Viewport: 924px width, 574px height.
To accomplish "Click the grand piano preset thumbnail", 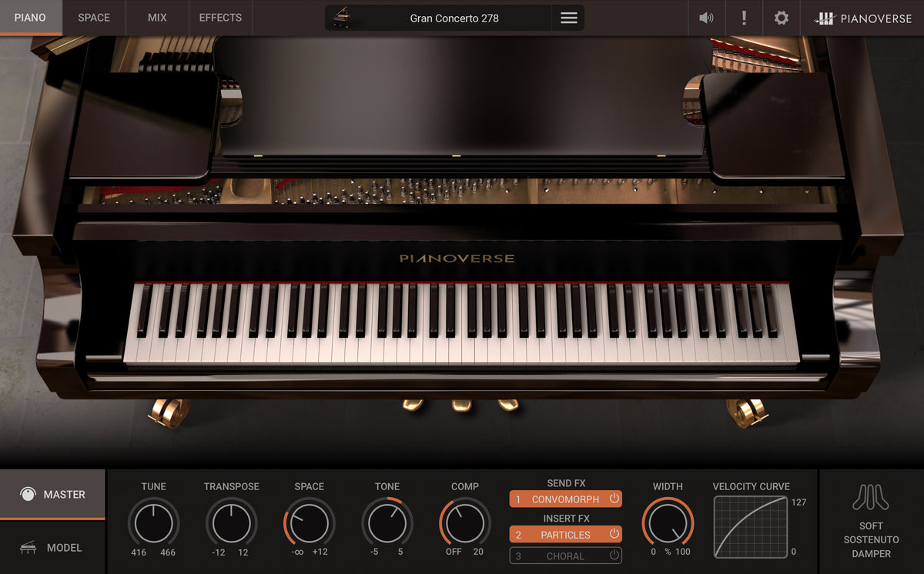I will point(341,18).
